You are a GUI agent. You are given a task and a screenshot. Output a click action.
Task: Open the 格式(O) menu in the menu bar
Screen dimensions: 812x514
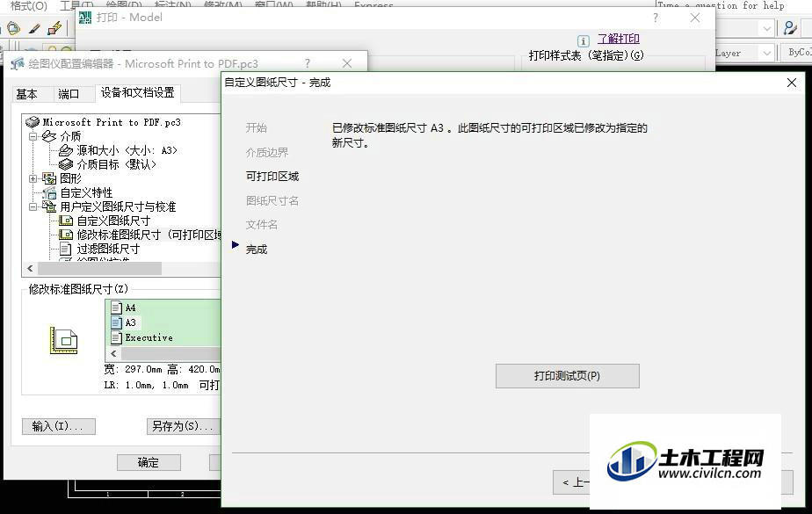pos(28,5)
